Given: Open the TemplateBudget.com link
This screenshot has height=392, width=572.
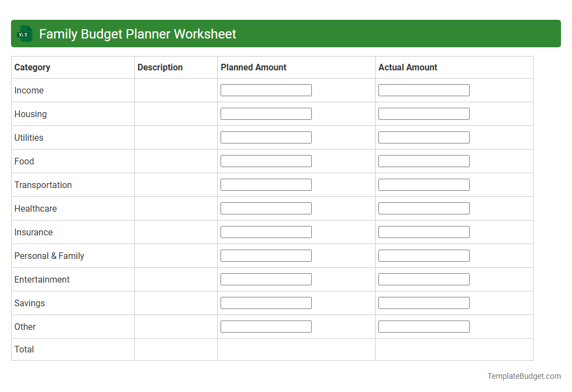Looking at the screenshot, I should (x=524, y=376).
